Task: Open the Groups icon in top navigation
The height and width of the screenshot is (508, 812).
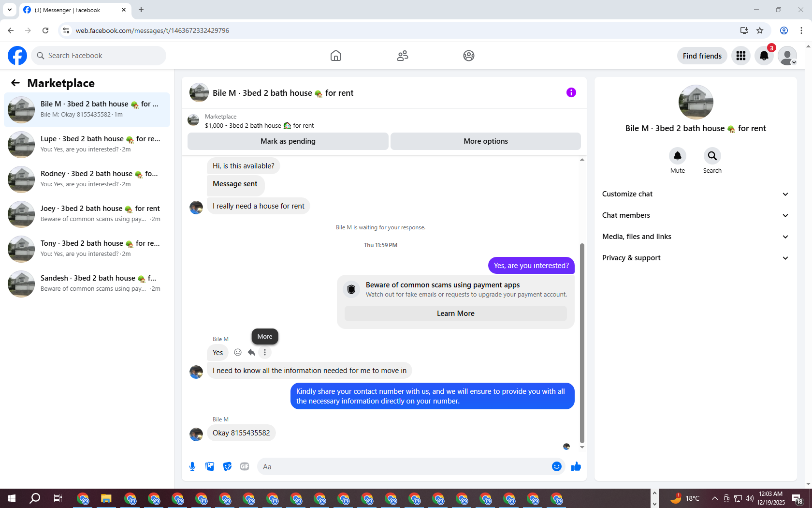Action: click(x=469, y=56)
